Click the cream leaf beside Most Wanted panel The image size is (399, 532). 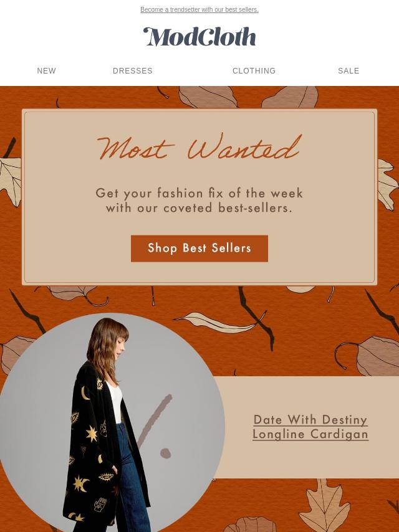coord(11,181)
